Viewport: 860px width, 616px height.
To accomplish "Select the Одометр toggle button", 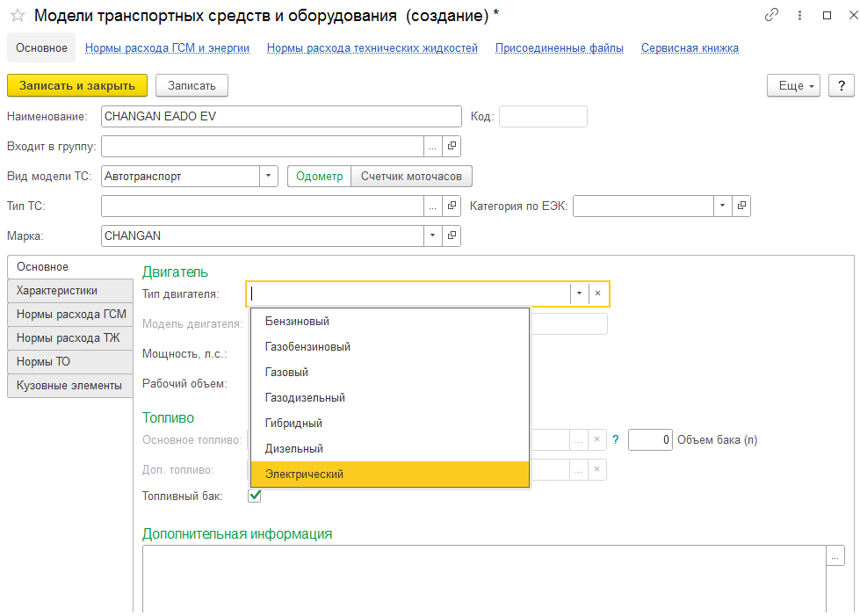I will point(319,176).
